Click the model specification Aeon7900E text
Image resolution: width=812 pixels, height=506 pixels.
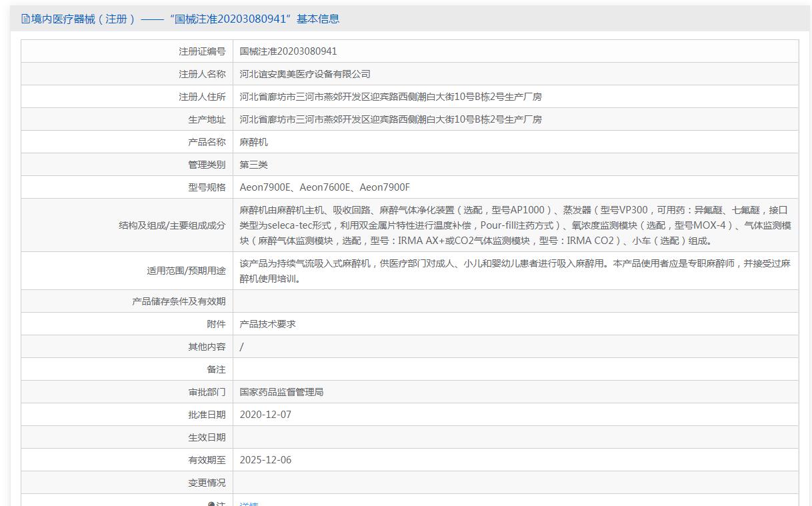click(265, 187)
